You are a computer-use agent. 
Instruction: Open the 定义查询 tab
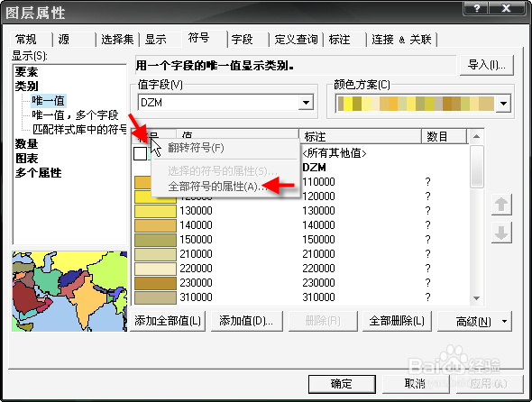click(x=296, y=40)
